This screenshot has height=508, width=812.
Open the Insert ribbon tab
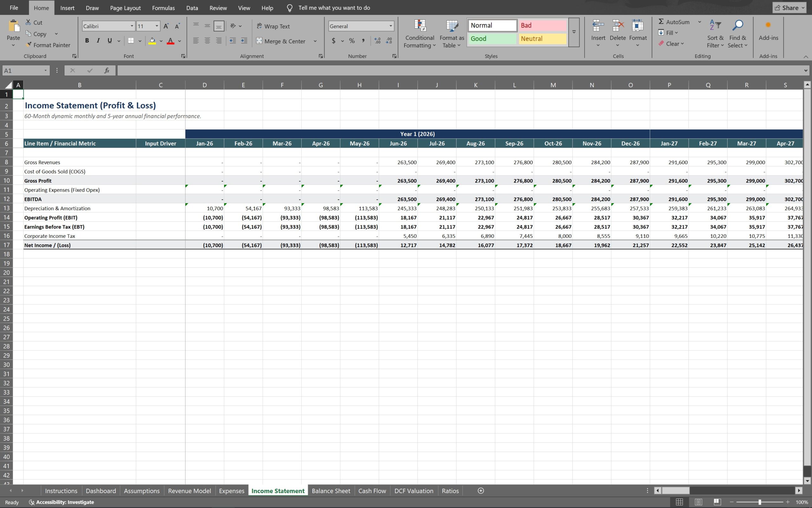(67, 8)
